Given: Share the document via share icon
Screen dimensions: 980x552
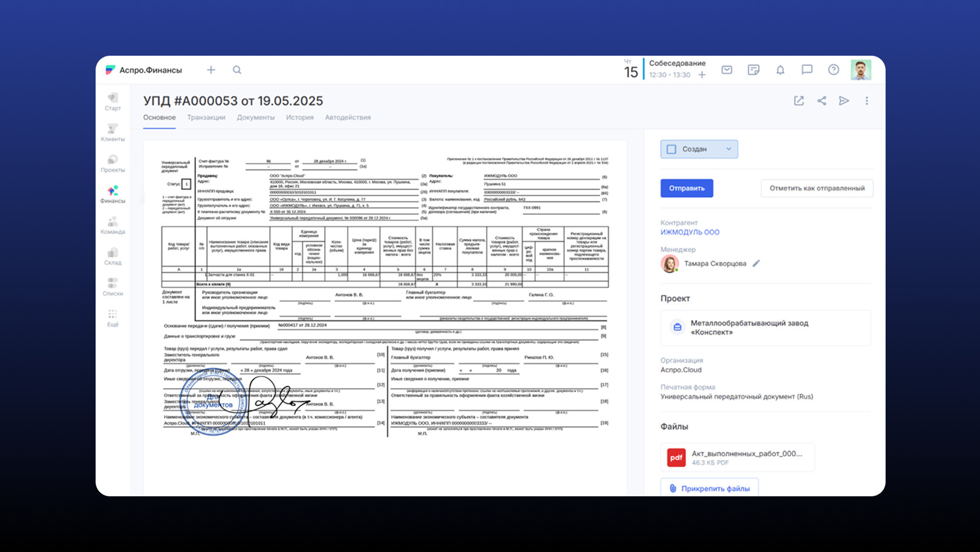Looking at the screenshot, I should click(x=822, y=101).
